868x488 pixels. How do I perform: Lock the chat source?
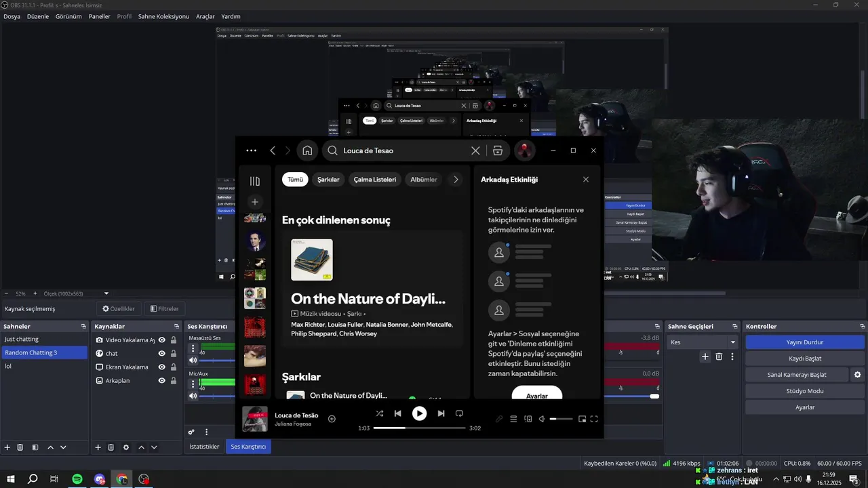coord(174,354)
